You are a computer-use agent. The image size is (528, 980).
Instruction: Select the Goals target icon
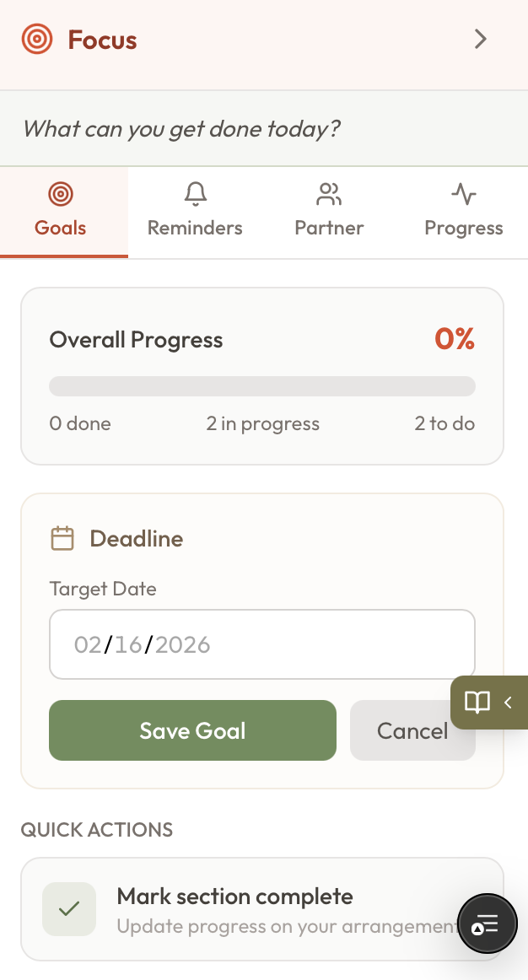coord(62,193)
